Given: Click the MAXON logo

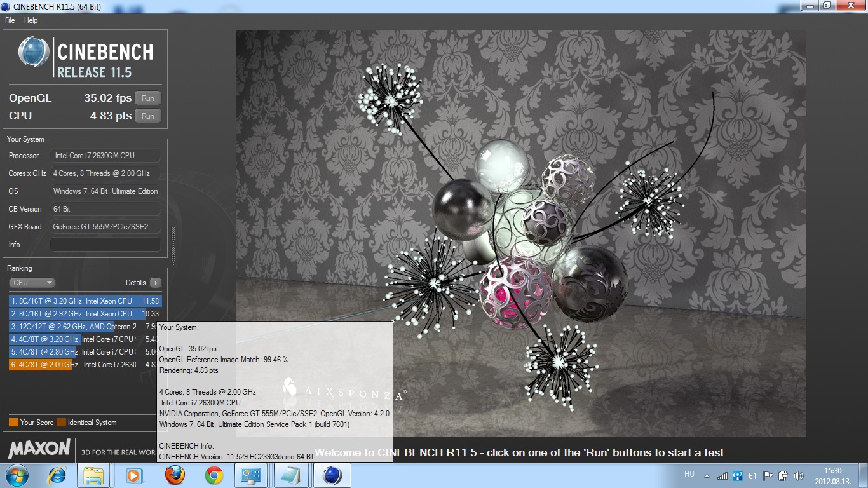Looking at the screenshot, I should [39, 449].
